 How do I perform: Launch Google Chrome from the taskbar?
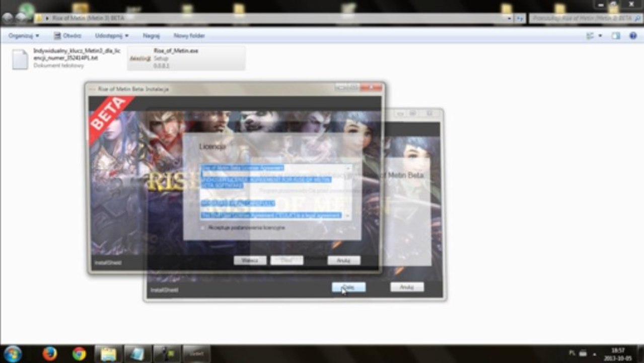tap(79, 354)
